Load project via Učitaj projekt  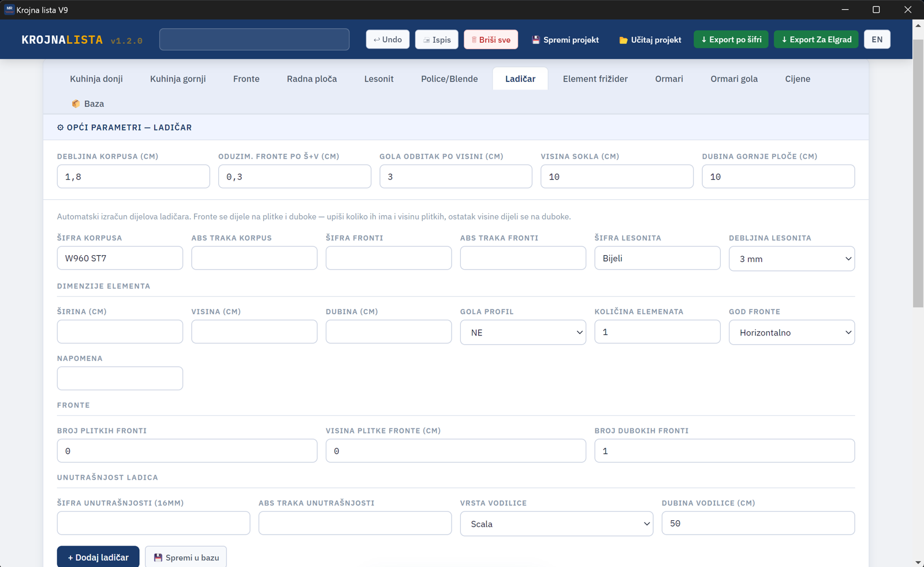pos(650,39)
